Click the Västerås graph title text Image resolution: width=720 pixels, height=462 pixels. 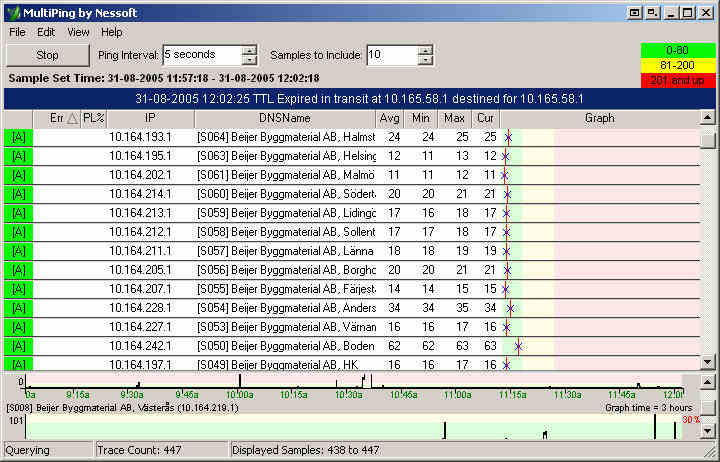pyautogui.click(x=122, y=408)
